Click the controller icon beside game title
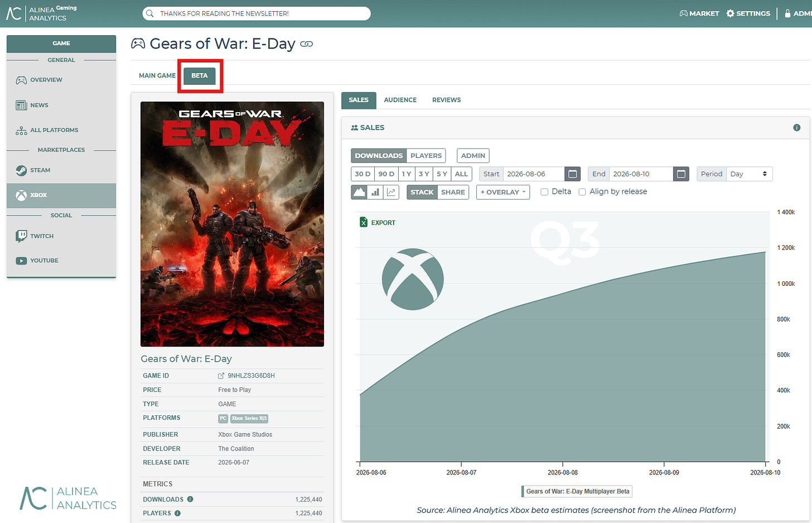This screenshot has width=812, height=523. pos(138,44)
